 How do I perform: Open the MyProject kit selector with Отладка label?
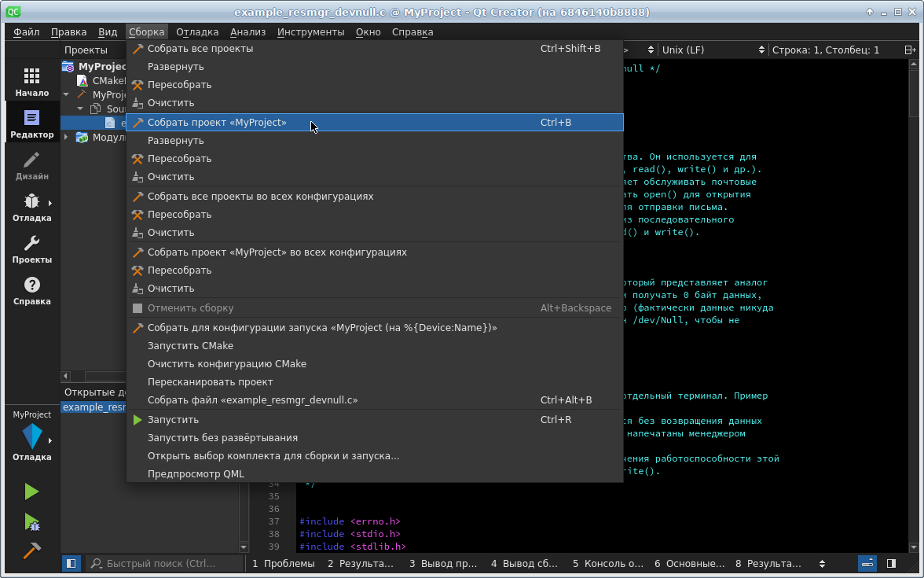[31, 436]
